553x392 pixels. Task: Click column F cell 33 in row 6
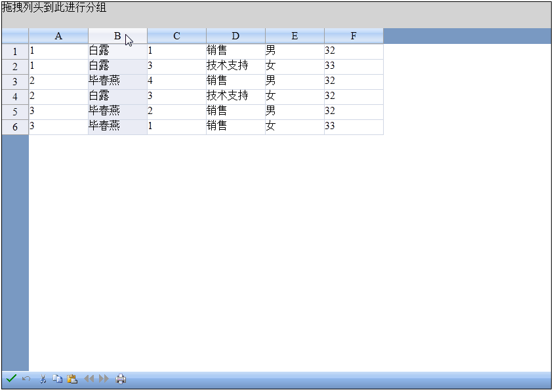pos(354,127)
